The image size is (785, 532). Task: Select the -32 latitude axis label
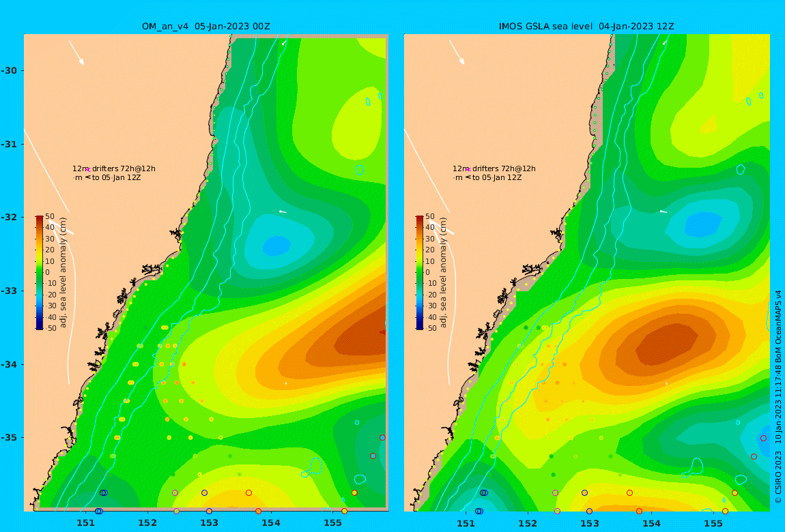click(8, 217)
